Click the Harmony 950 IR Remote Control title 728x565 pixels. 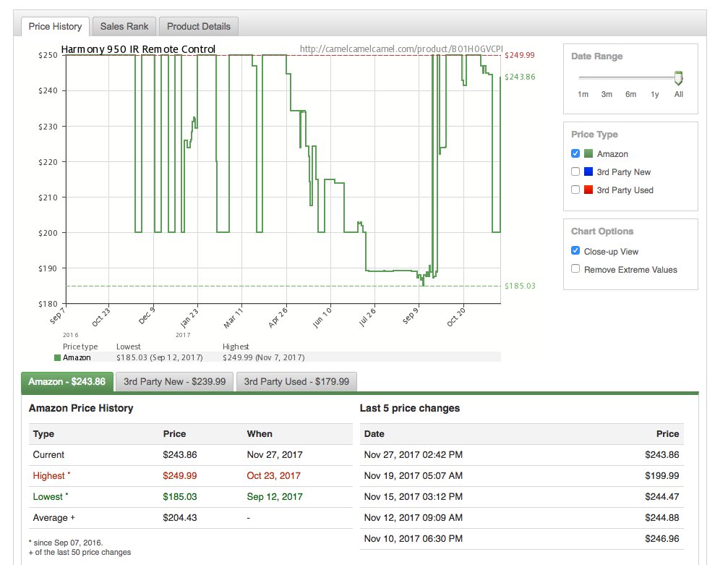point(138,49)
